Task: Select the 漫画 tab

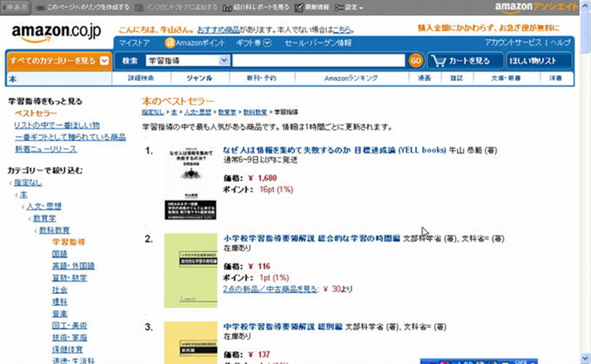Action: (x=425, y=78)
